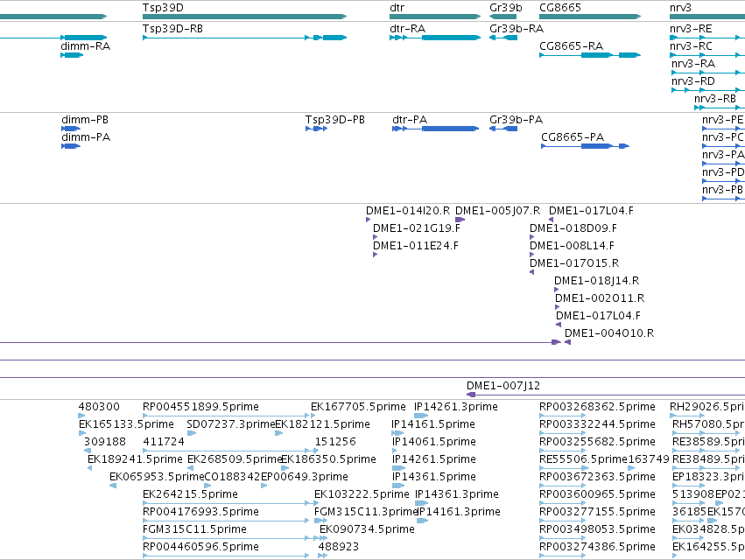Click the EK264215.5prime EST
The width and height of the screenshot is (745, 560).
(190, 494)
